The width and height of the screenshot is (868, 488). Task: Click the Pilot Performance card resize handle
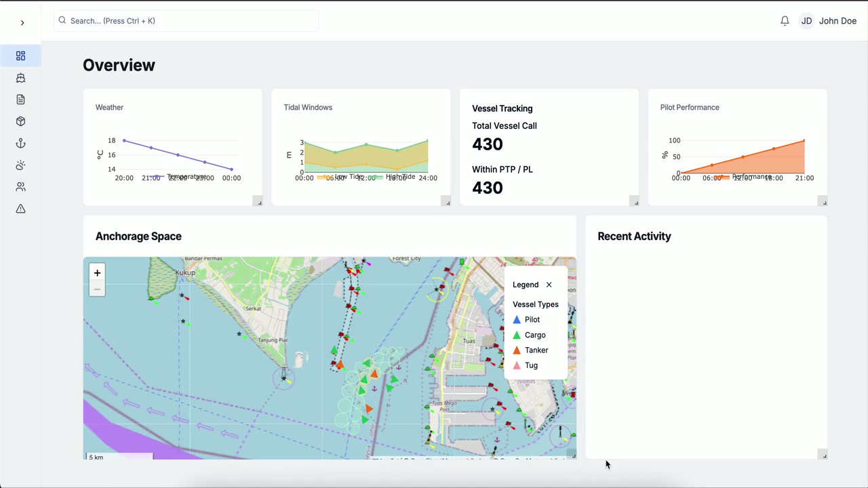(x=823, y=201)
